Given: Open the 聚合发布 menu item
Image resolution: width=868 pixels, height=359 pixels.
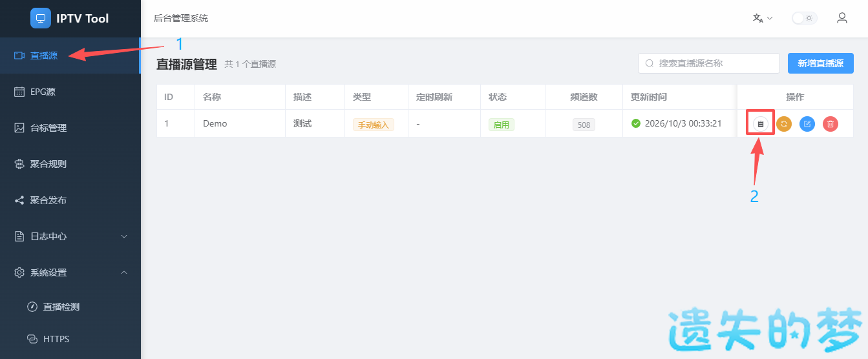Looking at the screenshot, I should click(x=70, y=200).
